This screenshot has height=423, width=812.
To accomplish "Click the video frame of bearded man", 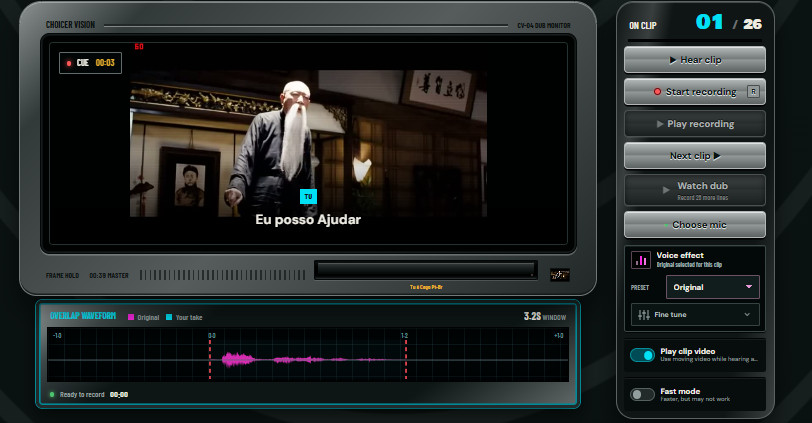I will pyautogui.click(x=308, y=143).
